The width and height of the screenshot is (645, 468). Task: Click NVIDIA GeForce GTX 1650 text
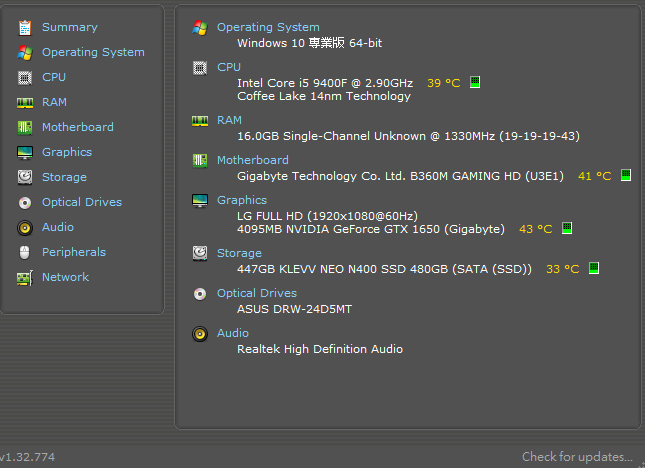point(371,229)
